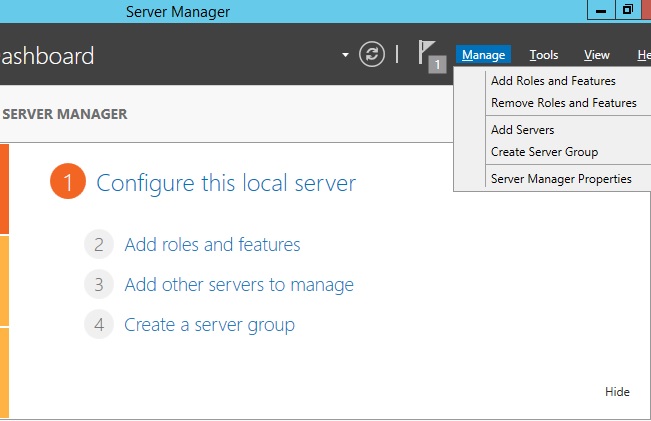
Task: Open Server Manager Properties
Action: point(561,179)
